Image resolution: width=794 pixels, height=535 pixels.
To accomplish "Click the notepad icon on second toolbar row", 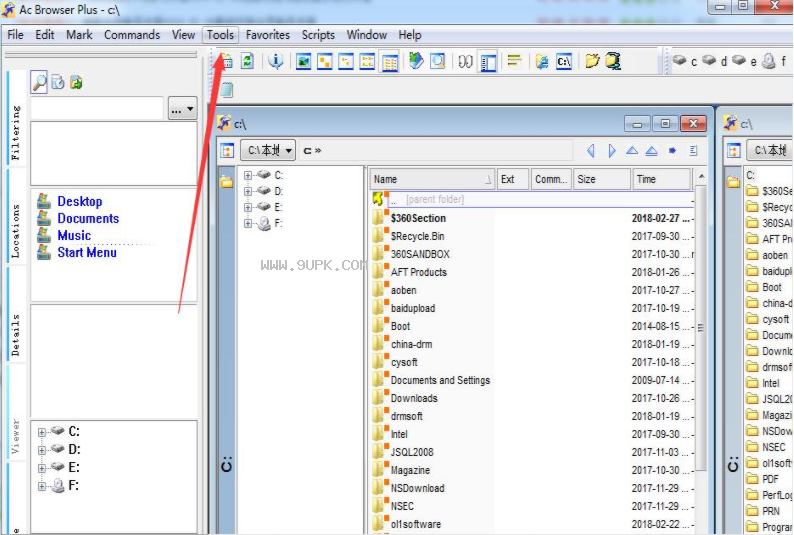I will (227, 90).
